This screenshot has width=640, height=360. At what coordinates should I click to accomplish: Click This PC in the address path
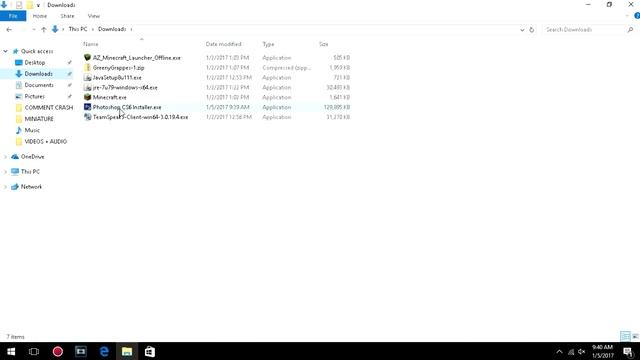(x=78, y=29)
